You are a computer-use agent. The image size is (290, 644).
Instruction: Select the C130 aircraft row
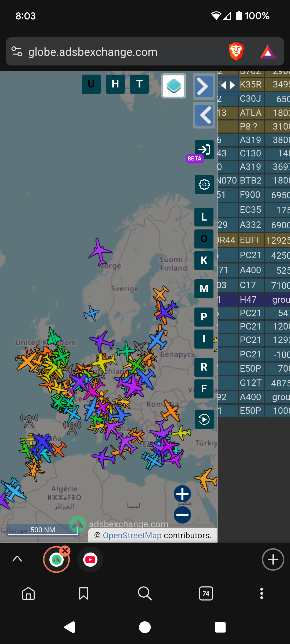pos(254,153)
